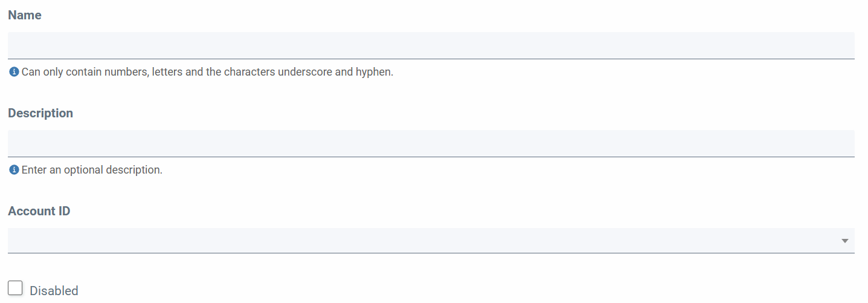The height and width of the screenshot is (303, 868).
Task: Click the Account ID label
Action: (x=39, y=211)
